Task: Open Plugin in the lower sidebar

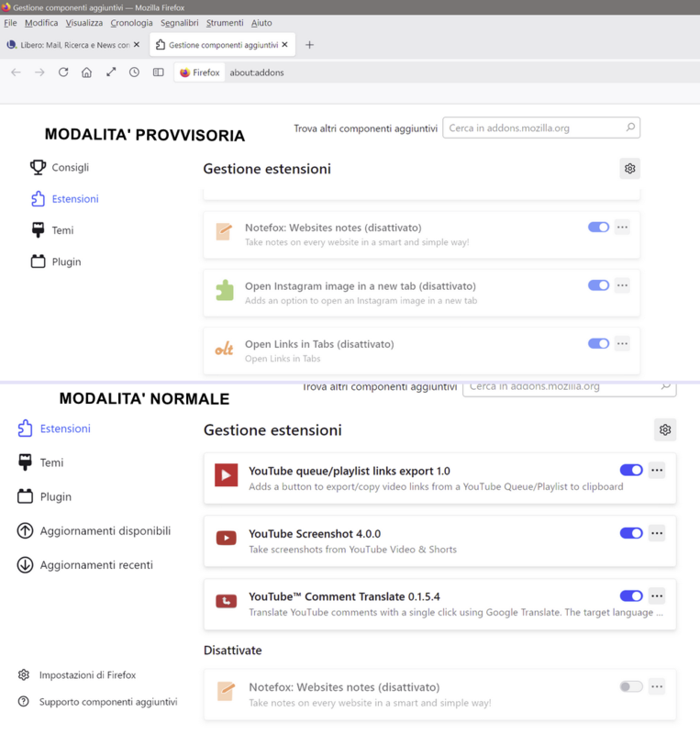Action: pyautogui.click(x=44, y=496)
